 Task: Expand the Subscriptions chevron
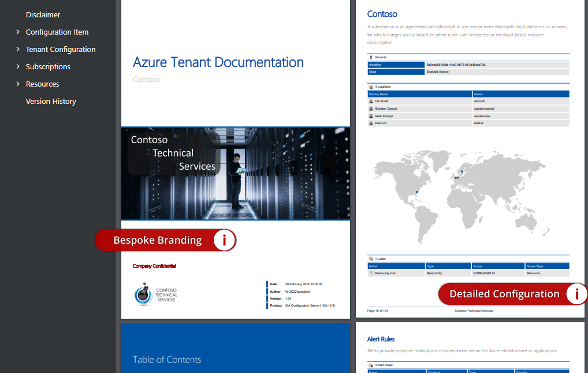[18, 66]
